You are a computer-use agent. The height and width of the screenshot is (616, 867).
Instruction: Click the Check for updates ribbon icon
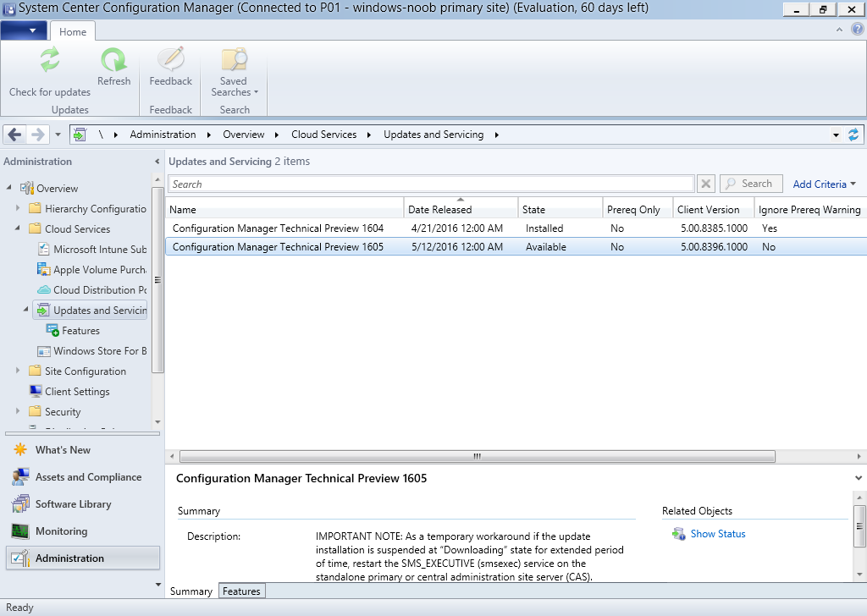(x=50, y=60)
